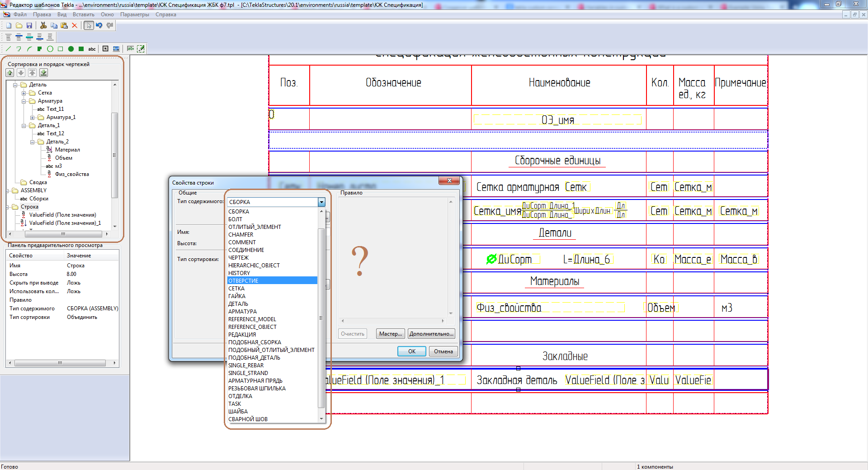Collapse the Деталь_2 tree node
Image resolution: width=868 pixels, height=470 pixels.
pyautogui.click(x=33, y=142)
